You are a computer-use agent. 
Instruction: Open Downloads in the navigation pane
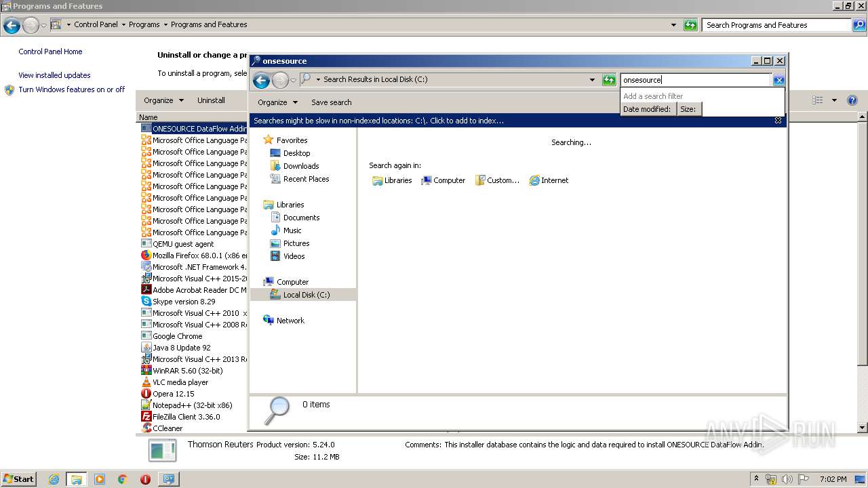coord(301,166)
